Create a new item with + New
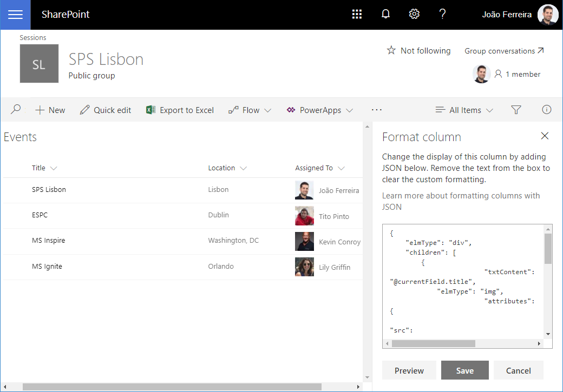The width and height of the screenshot is (563, 392). pyautogui.click(x=50, y=110)
